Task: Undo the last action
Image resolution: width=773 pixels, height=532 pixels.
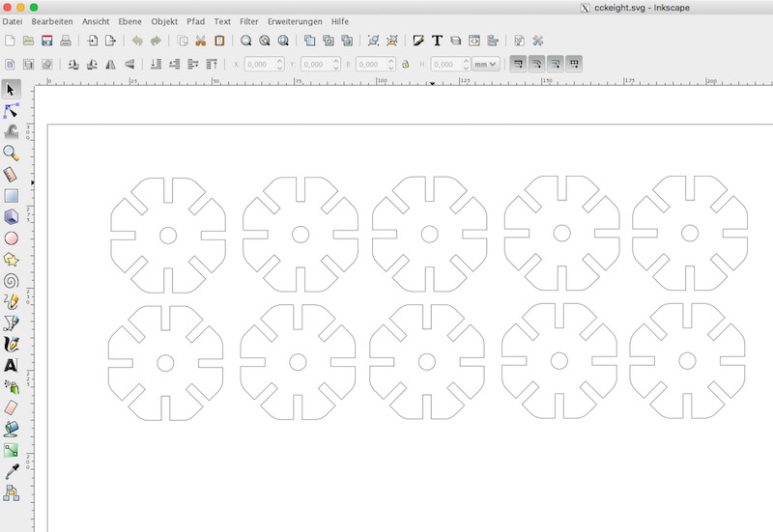Action: 137,41
